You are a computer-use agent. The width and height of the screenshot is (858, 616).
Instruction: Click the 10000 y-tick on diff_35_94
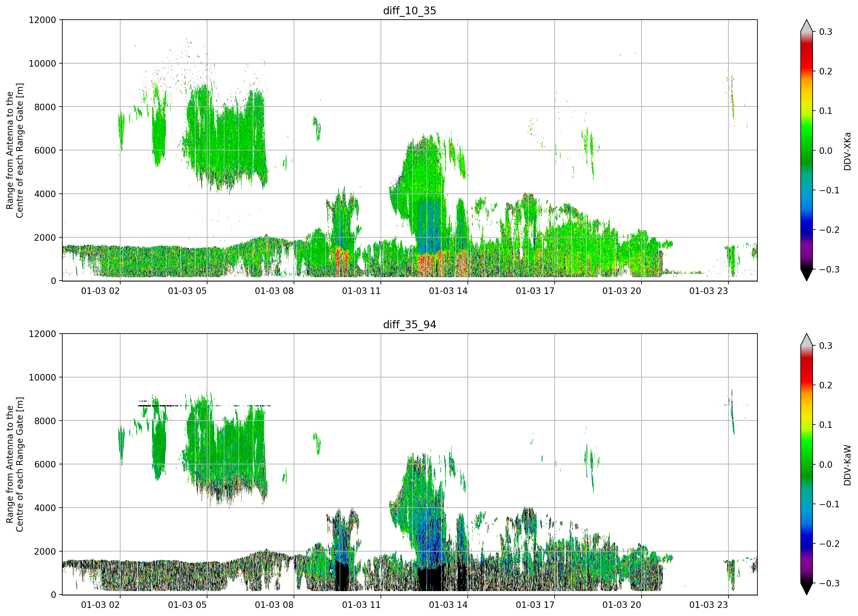[x=42, y=377]
